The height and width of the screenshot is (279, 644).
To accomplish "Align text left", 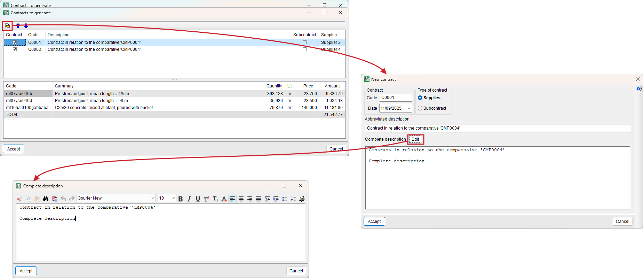I will [232, 199].
